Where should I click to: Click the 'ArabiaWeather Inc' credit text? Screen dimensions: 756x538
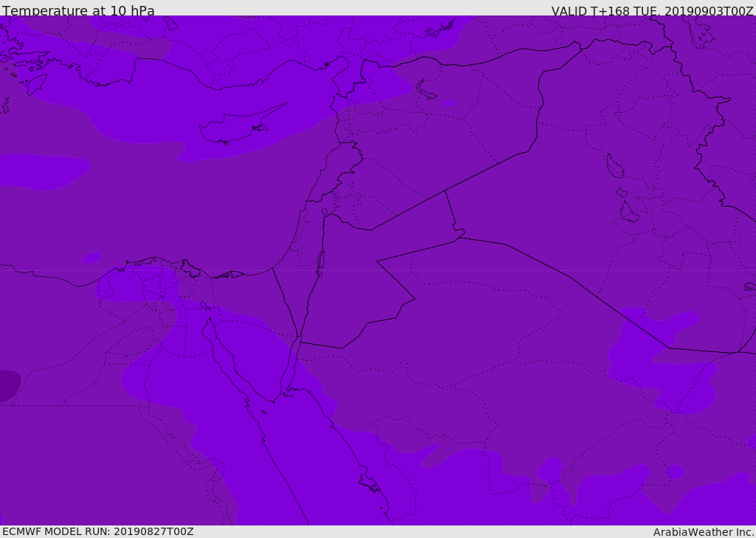(x=703, y=532)
